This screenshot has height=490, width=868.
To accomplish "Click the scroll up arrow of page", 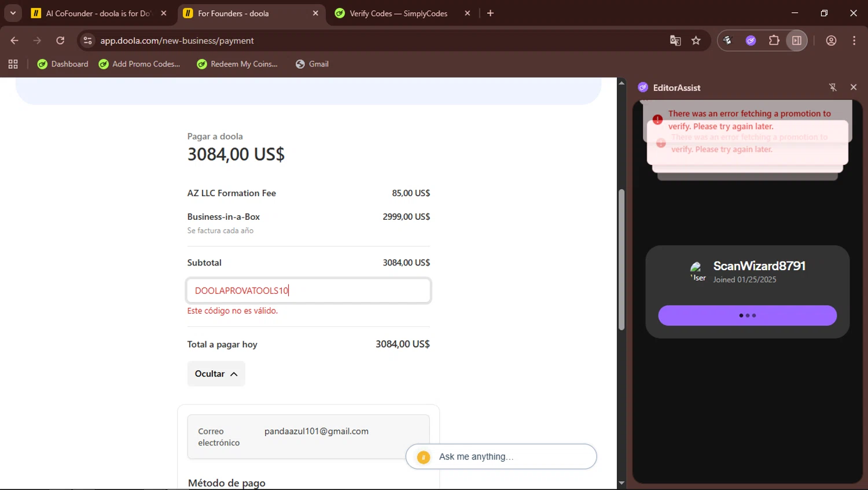I will coord(621,83).
